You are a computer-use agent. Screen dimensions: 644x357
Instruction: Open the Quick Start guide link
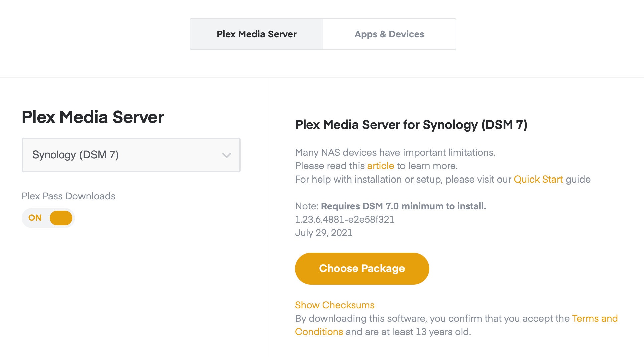point(538,179)
